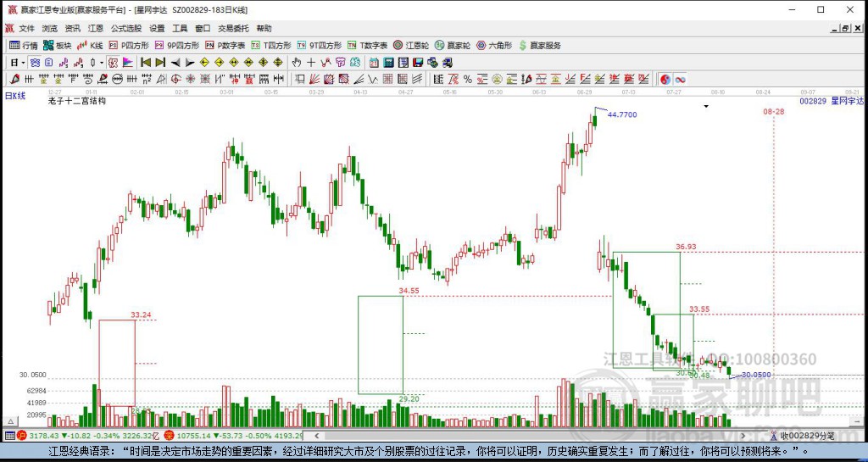Click the 板块 sector button
Screen dimensions: 868x462
tap(57, 46)
